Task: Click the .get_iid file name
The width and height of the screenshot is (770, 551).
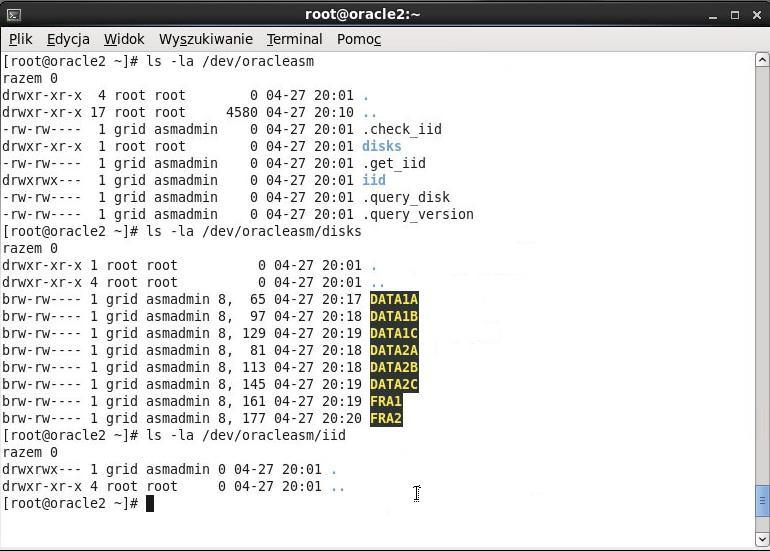Action: (x=394, y=163)
